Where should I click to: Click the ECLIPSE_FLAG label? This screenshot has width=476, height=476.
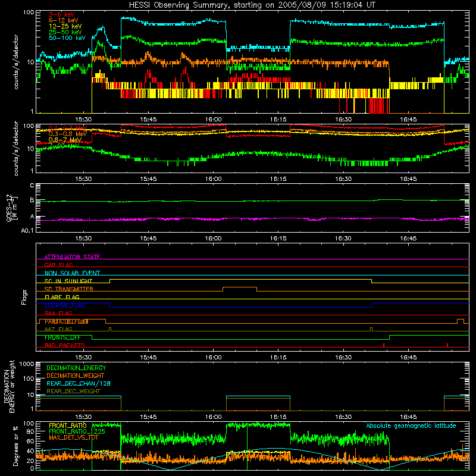click(x=65, y=305)
